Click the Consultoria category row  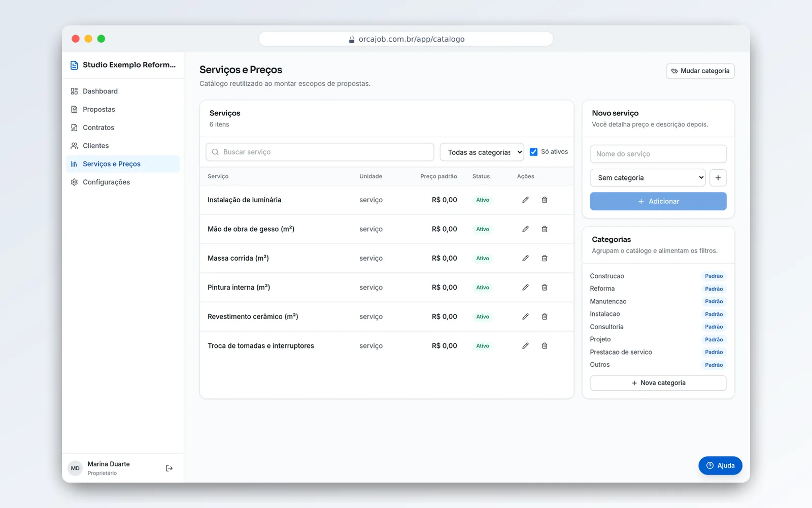point(658,327)
